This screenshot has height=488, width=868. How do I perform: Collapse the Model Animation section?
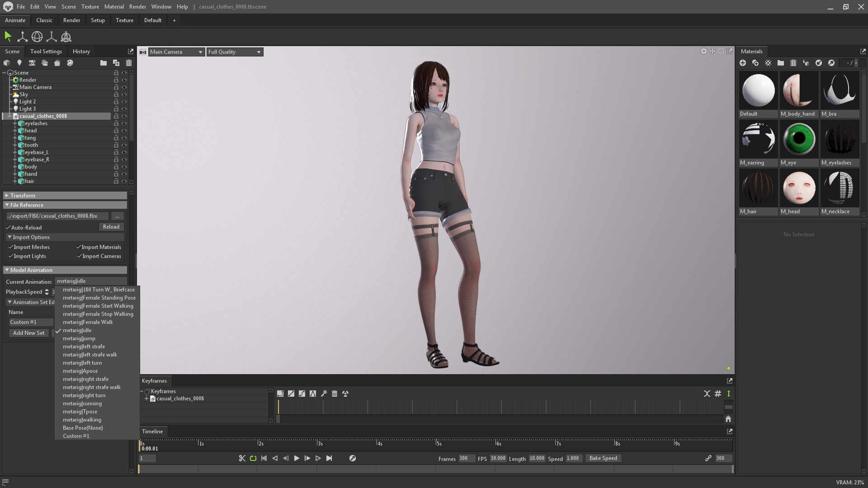pos(65,270)
